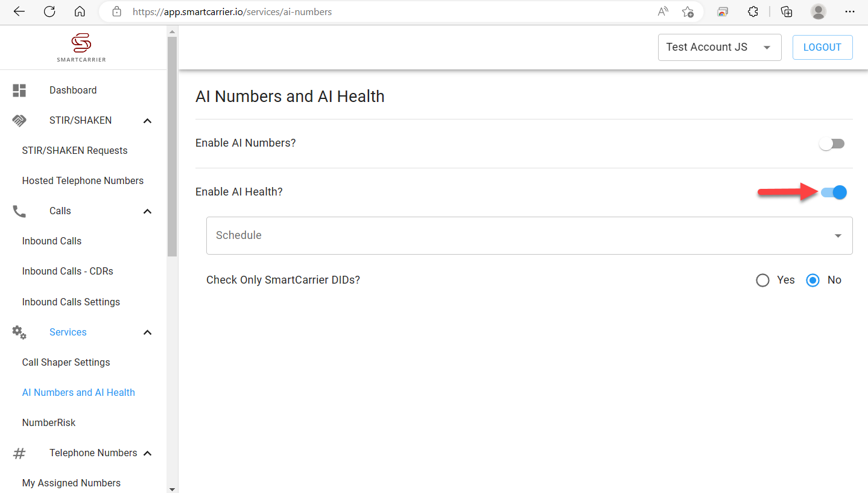Viewport: 868px width, 493px height.
Task: Toggle Enable AI Numbers switch
Action: [832, 144]
